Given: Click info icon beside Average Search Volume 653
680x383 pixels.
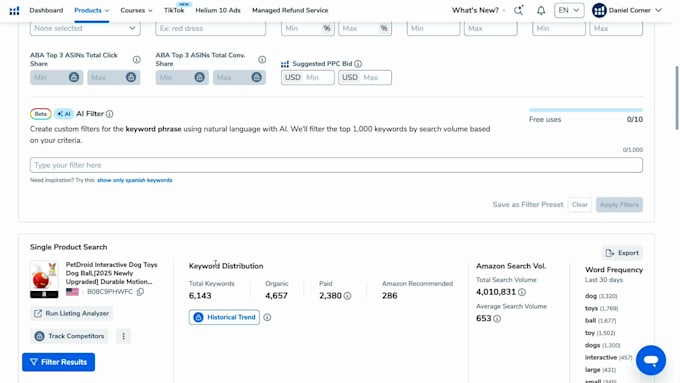Looking at the screenshot, I should pyautogui.click(x=497, y=319).
